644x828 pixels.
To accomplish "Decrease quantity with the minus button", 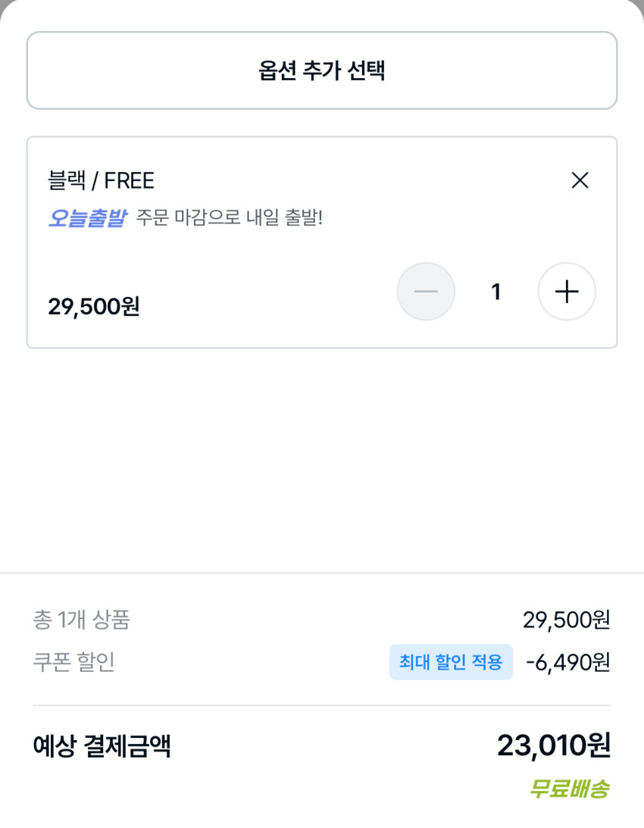I will [x=426, y=292].
